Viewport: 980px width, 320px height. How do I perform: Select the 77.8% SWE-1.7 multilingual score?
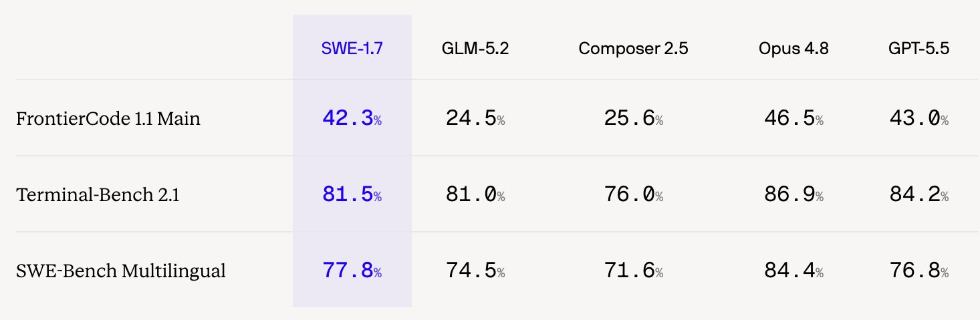[x=352, y=271]
